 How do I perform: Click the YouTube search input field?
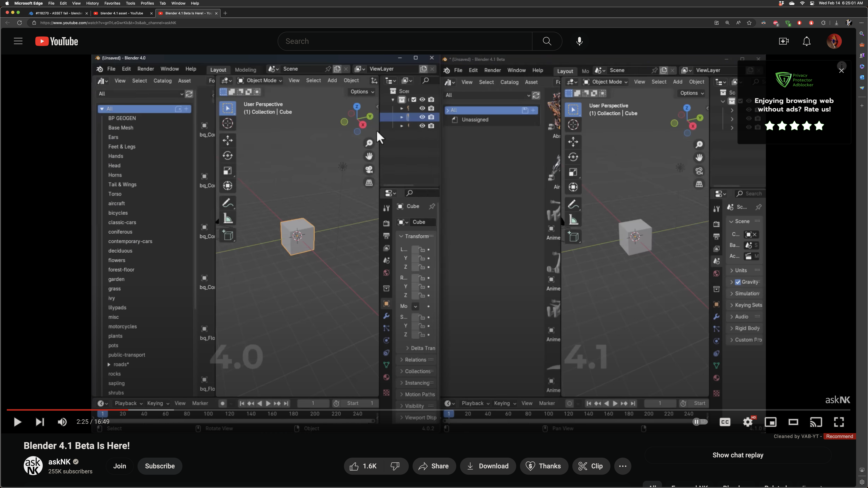click(405, 41)
